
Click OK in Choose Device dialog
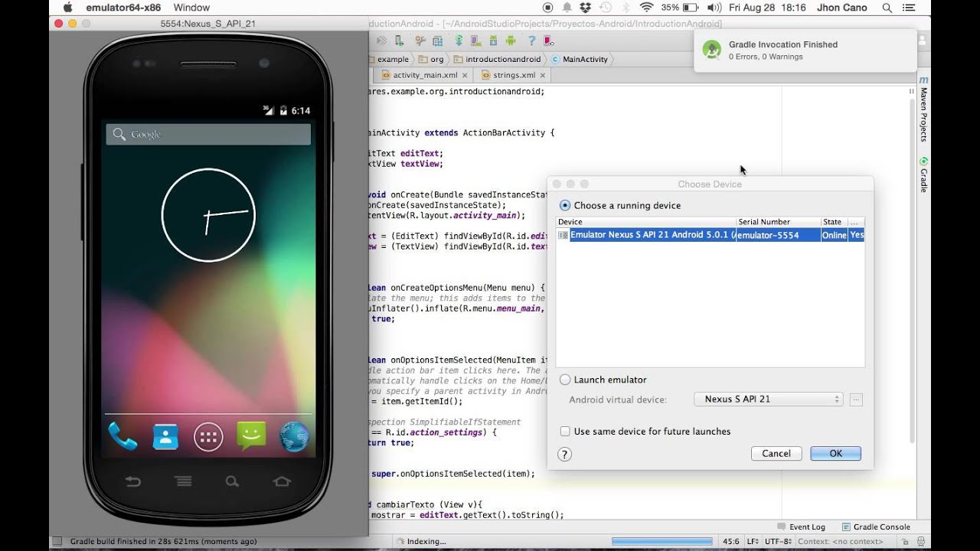coord(835,454)
